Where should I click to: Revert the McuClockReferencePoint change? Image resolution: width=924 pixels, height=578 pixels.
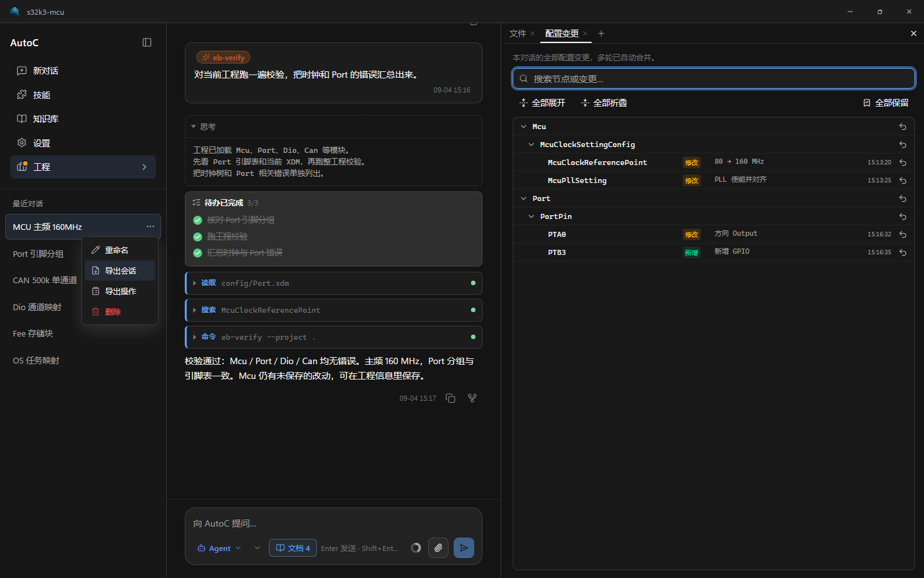(903, 162)
